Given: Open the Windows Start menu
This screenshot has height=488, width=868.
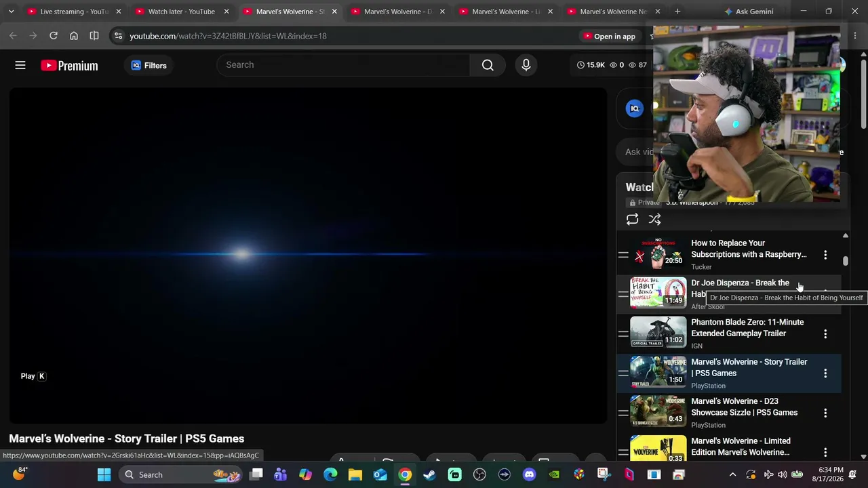Looking at the screenshot, I should [104, 474].
